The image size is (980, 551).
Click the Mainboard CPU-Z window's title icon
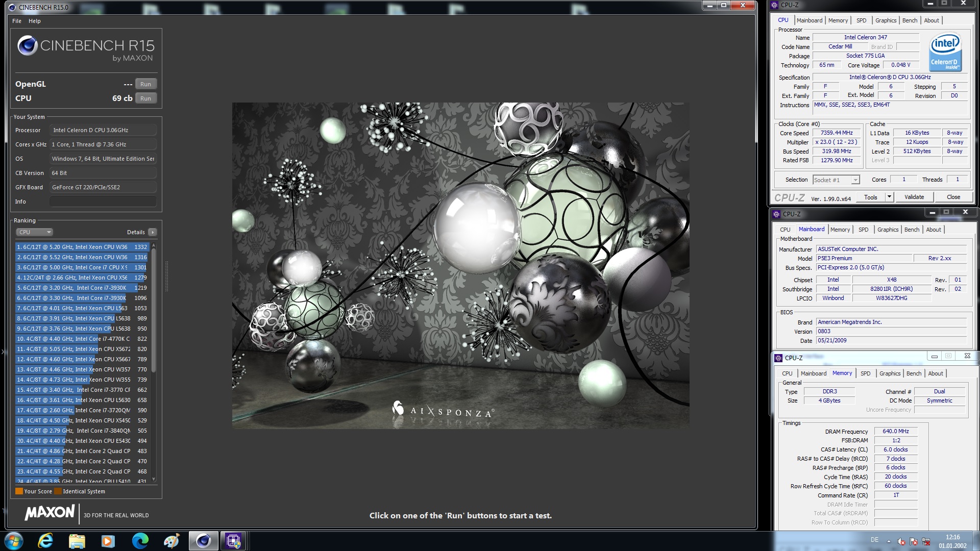776,214
